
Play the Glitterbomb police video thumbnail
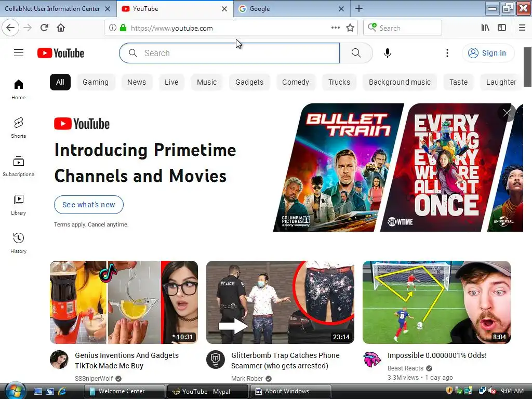pos(280,302)
